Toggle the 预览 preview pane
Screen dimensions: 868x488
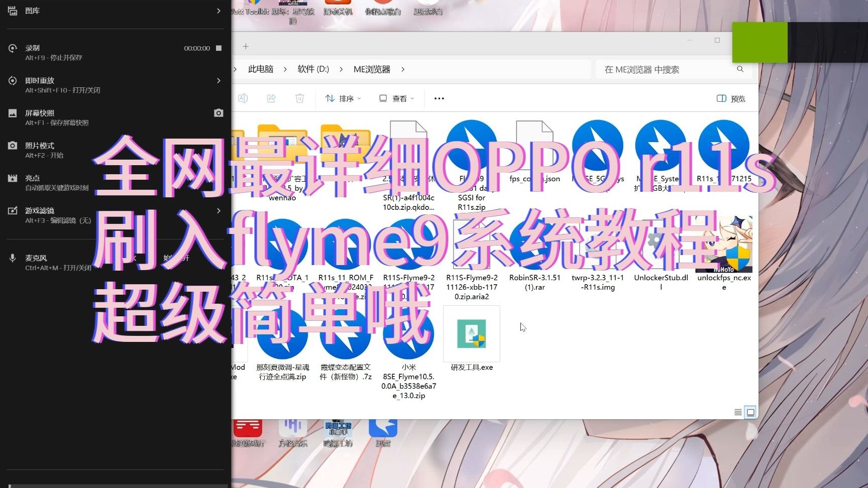[x=731, y=98]
